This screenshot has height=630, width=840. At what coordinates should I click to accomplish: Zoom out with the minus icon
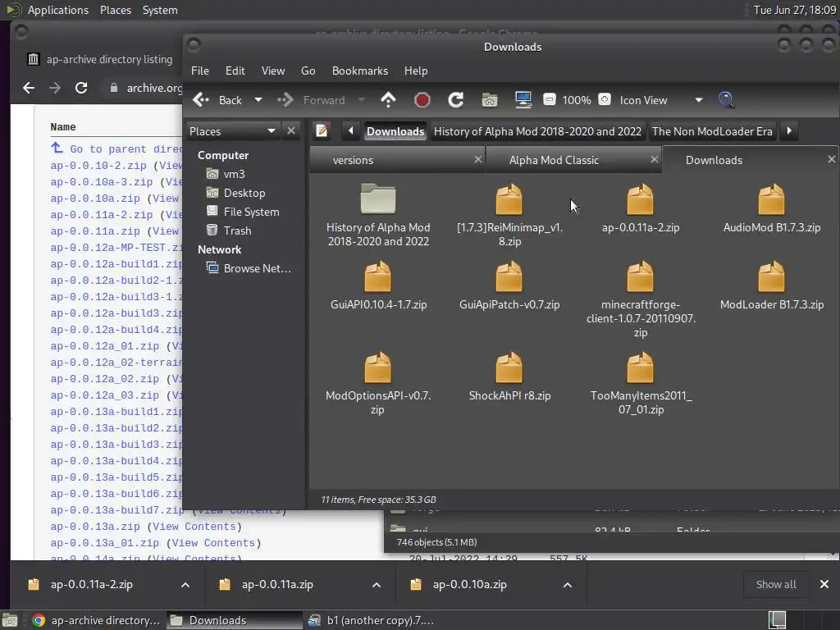click(549, 99)
